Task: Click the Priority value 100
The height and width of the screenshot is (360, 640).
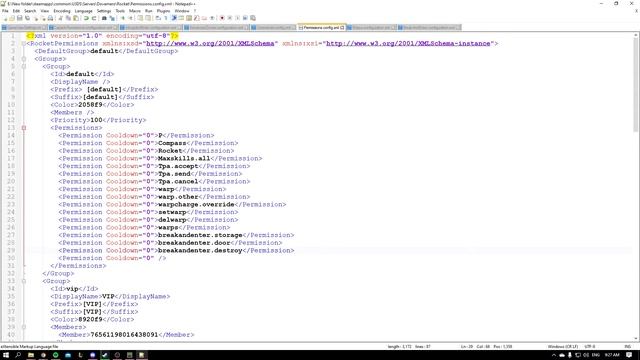Action: tap(96, 120)
